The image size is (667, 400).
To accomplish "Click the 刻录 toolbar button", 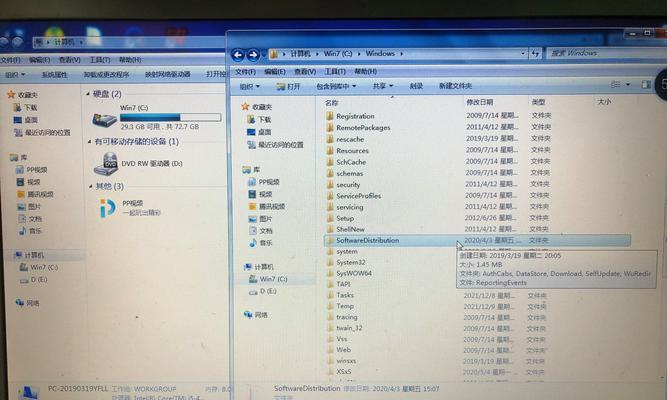I will (416, 86).
